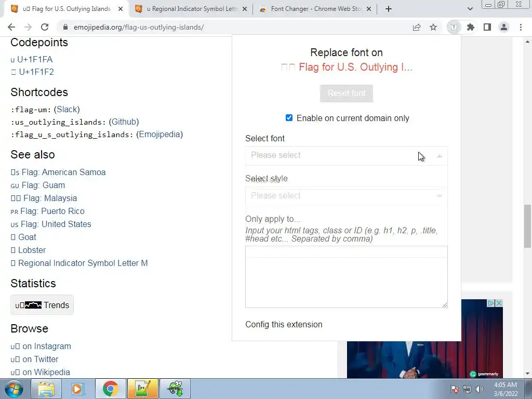This screenshot has height=399, width=532.
Task: Click the Only apply to text area
Action: click(x=346, y=277)
